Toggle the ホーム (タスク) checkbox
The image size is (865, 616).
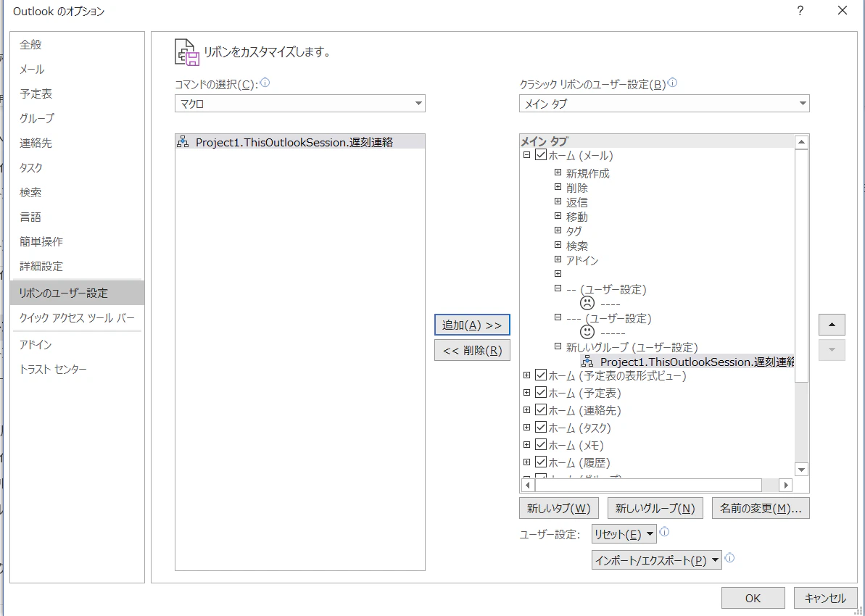[x=541, y=428]
